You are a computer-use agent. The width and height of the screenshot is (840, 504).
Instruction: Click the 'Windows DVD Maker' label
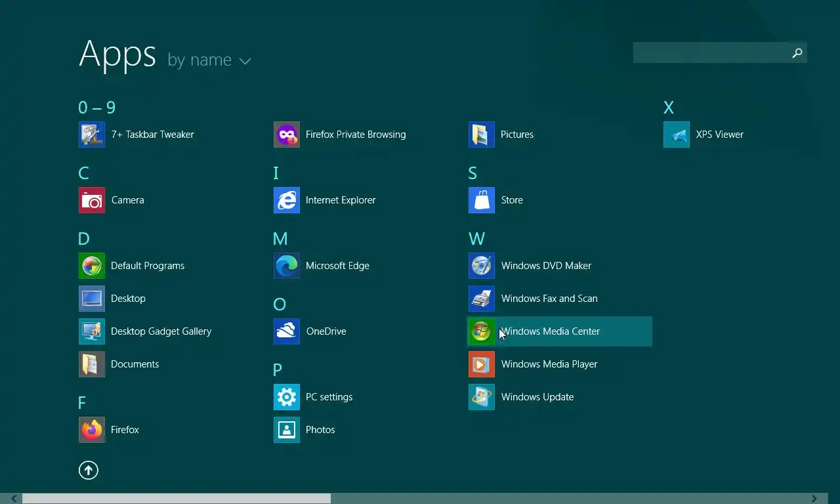(546, 266)
